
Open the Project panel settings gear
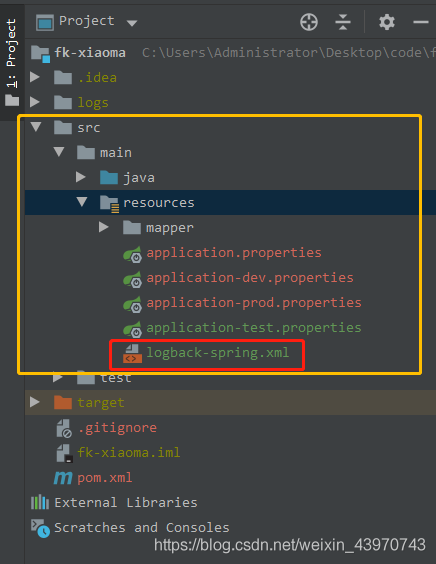tap(387, 22)
